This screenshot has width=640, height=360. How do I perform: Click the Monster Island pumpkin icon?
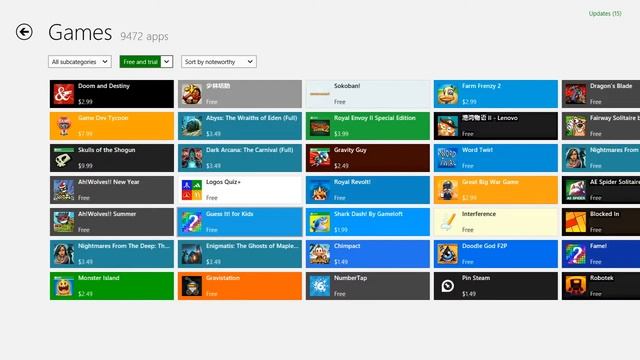click(x=64, y=286)
